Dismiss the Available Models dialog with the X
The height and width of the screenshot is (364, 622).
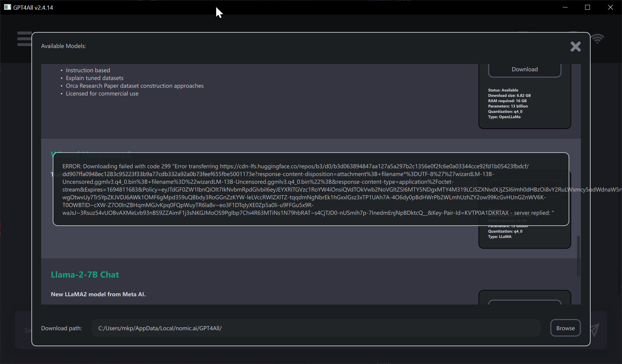pos(576,47)
